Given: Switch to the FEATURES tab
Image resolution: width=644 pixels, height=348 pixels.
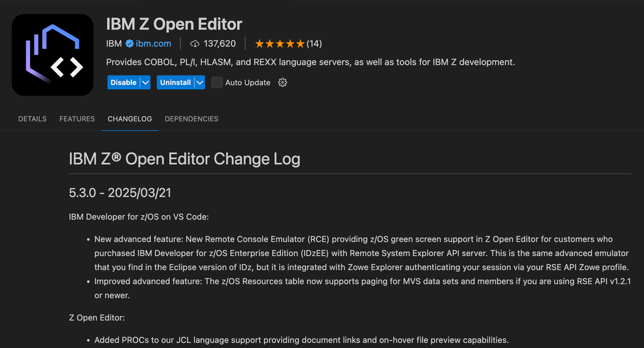Looking at the screenshot, I should point(77,119).
